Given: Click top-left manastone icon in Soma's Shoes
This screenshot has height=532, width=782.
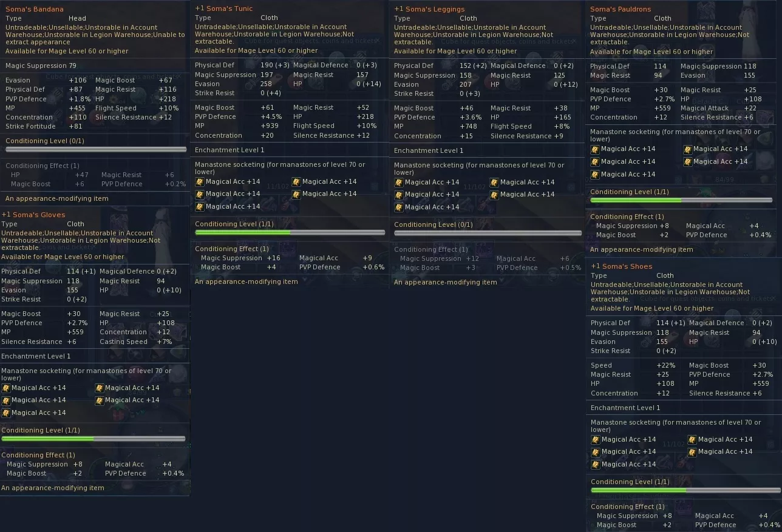Looking at the screenshot, I should click(x=596, y=440).
